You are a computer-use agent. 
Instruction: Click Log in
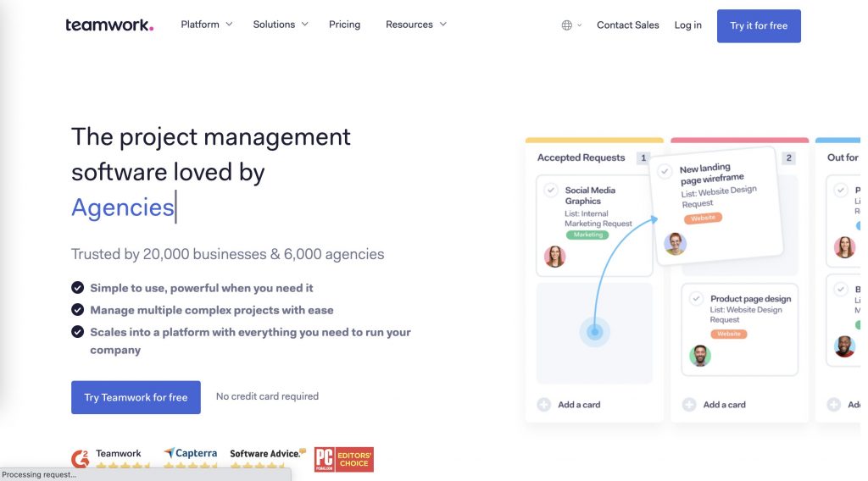click(x=687, y=25)
